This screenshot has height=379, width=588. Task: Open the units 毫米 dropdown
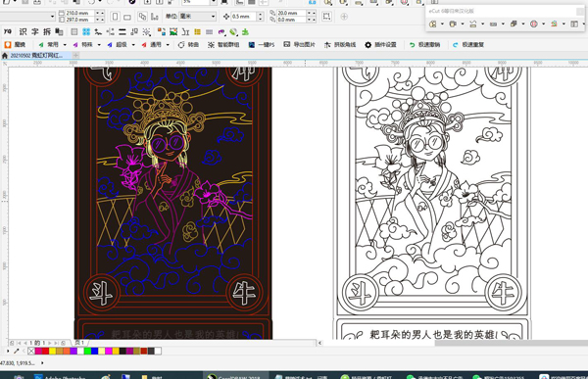[197, 16]
